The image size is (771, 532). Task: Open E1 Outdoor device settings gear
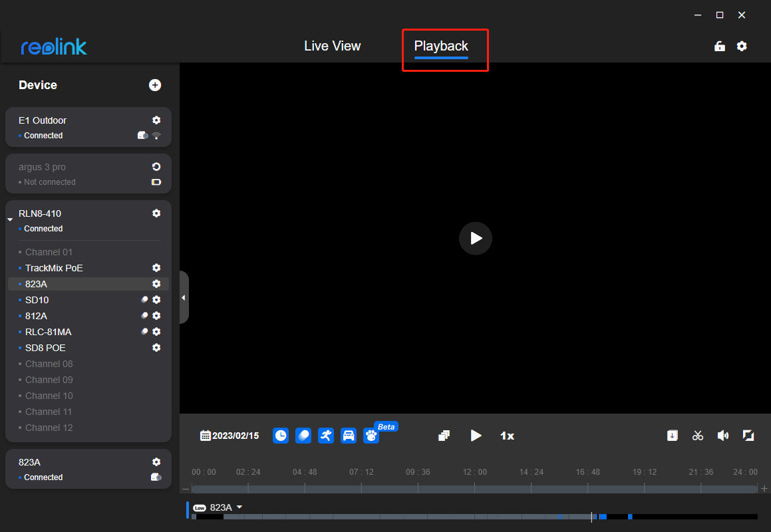pyautogui.click(x=156, y=120)
